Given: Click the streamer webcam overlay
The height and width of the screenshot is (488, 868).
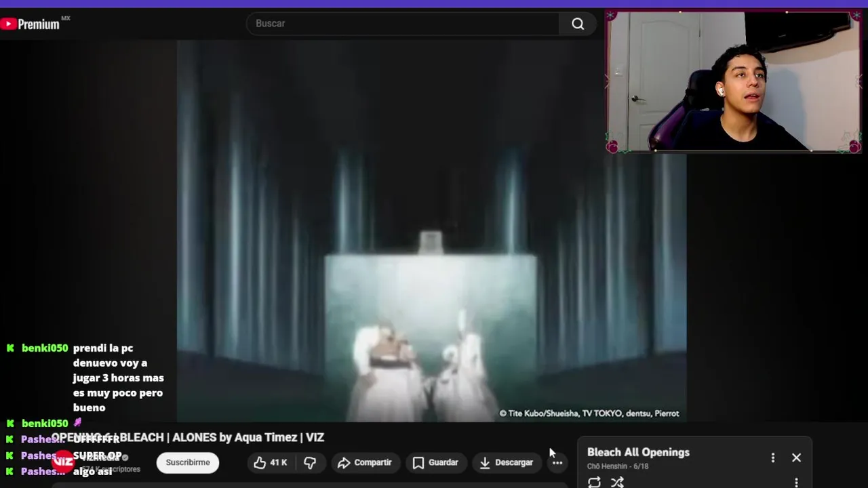Looking at the screenshot, I should pos(734,81).
